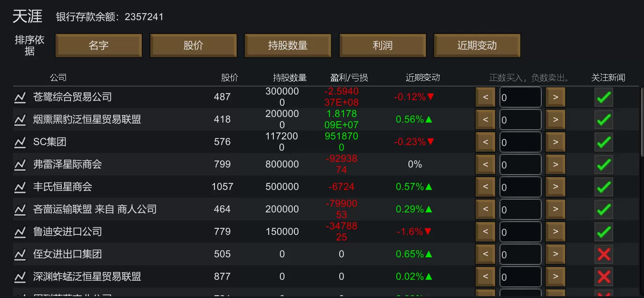The width and height of the screenshot is (644, 298).
Task: Disable news following for 苍鹭综合贸易公司
Action: pyautogui.click(x=604, y=97)
